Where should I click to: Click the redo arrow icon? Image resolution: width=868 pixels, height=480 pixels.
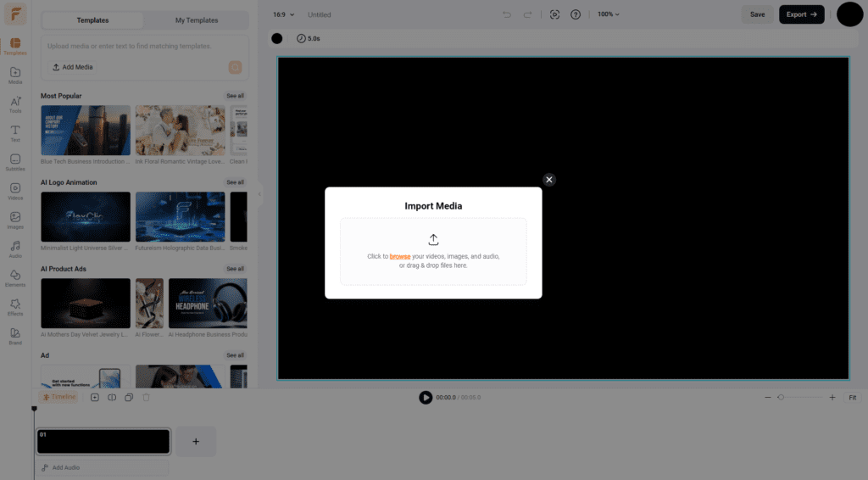coord(527,14)
